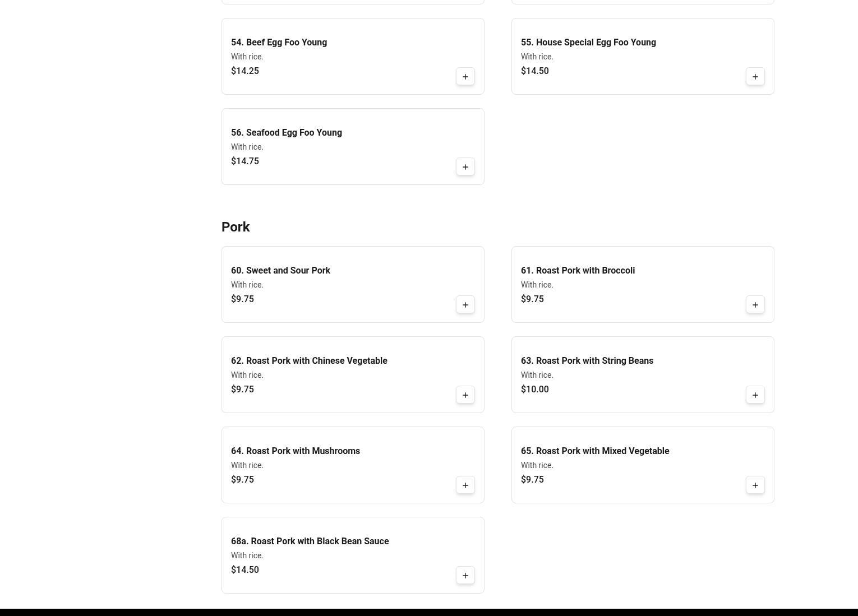Open 54. Beef Egg Foo Young item
Screen dimensions: 858x616
279,43
